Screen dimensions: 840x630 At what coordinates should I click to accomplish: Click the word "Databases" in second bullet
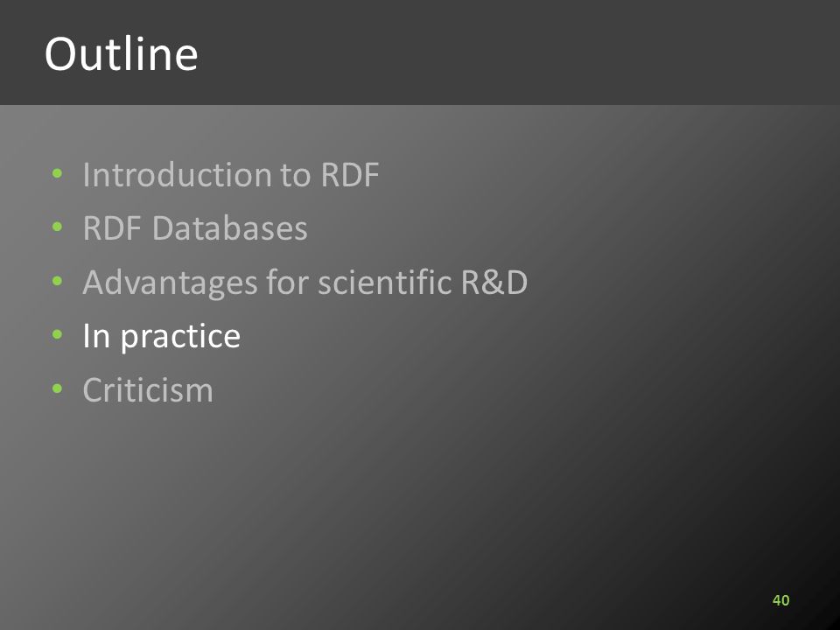(230, 228)
